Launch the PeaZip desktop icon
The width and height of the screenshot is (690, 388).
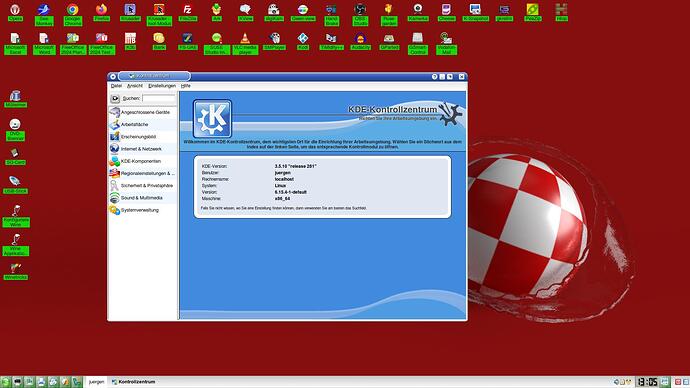click(x=532, y=13)
